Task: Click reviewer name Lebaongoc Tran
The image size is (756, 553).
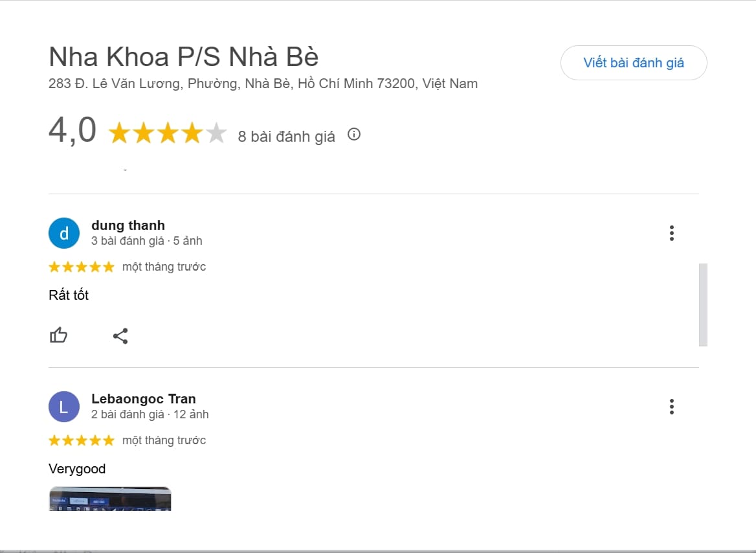Action: pos(144,398)
